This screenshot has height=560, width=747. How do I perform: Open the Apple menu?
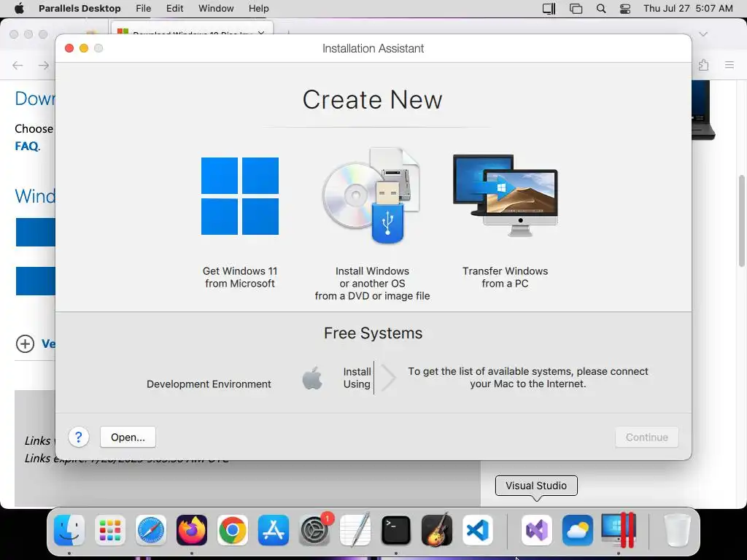pos(19,9)
